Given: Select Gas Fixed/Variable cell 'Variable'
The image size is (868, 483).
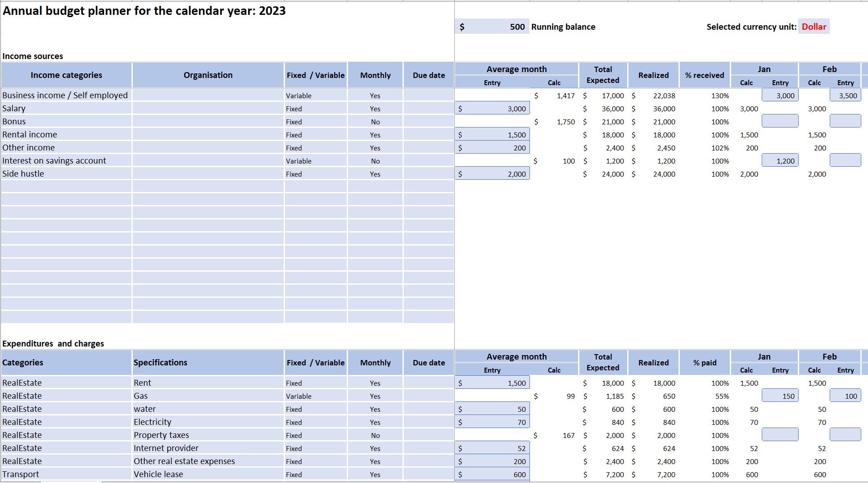Looking at the screenshot, I should pyautogui.click(x=316, y=396).
